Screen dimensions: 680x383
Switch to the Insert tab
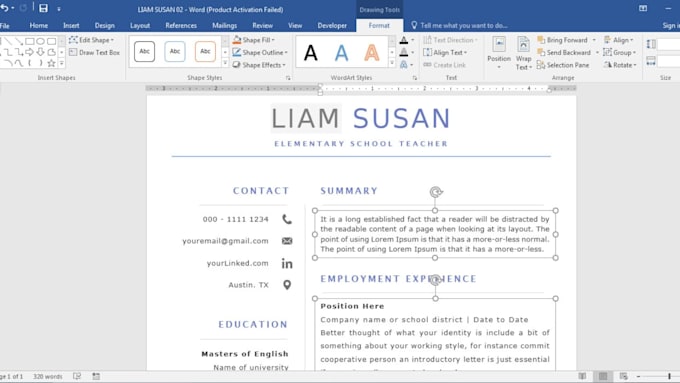point(71,26)
